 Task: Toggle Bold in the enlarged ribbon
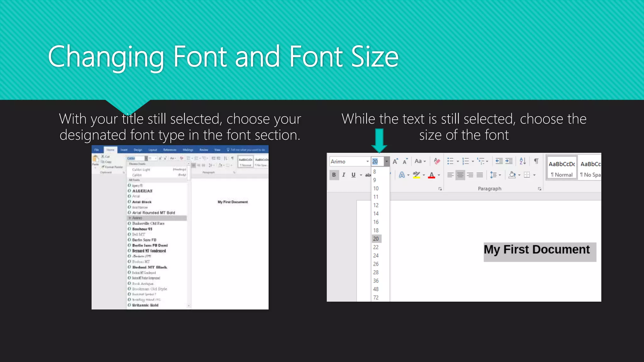click(x=334, y=175)
